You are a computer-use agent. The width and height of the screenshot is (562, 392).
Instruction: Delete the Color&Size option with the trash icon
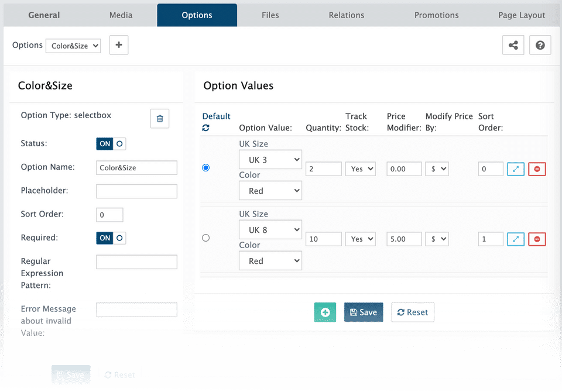(x=160, y=119)
